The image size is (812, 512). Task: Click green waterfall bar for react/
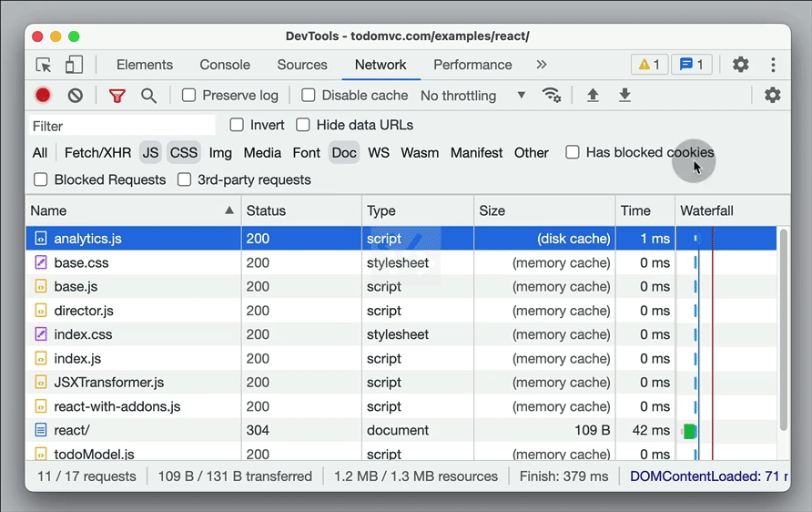(689, 431)
